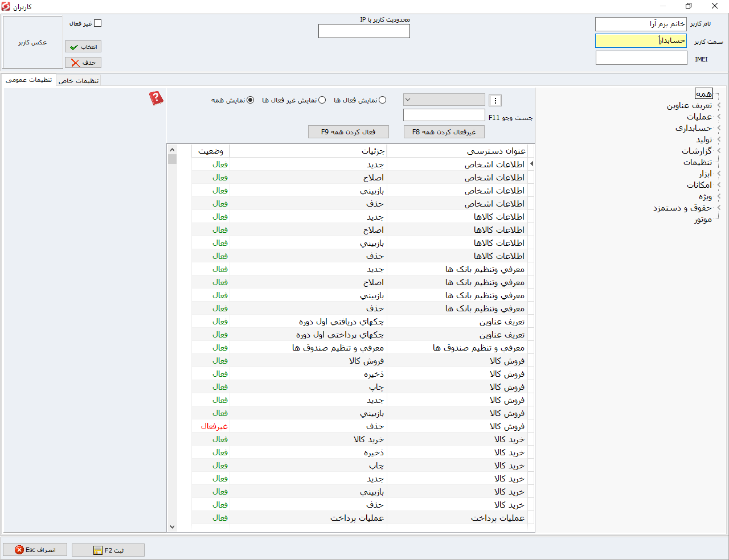
Task: Click the محدودیت کاربر با IP field
Action: [x=364, y=31]
